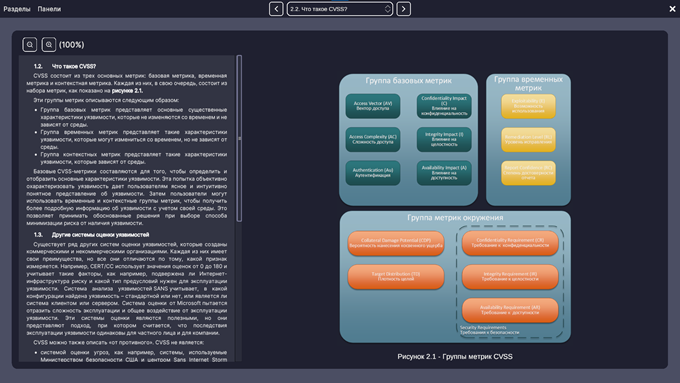Open the Панели menu

(x=49, y=9)
